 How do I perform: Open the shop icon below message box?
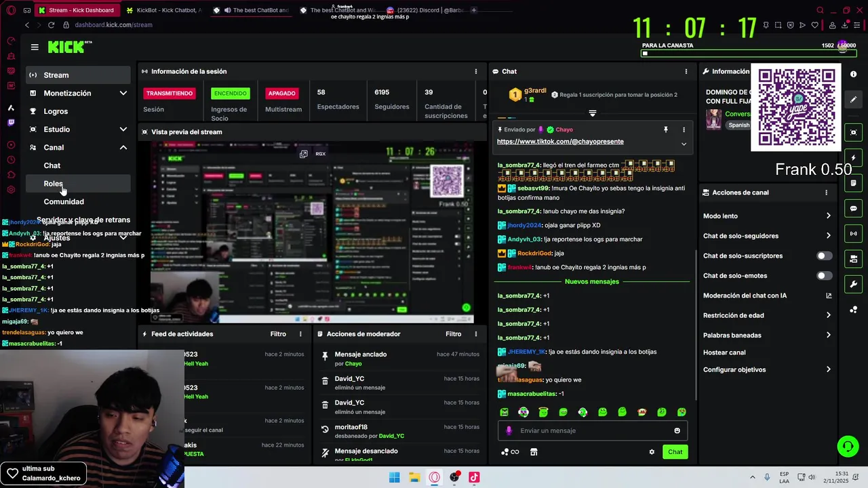click(x=534, y=452)
